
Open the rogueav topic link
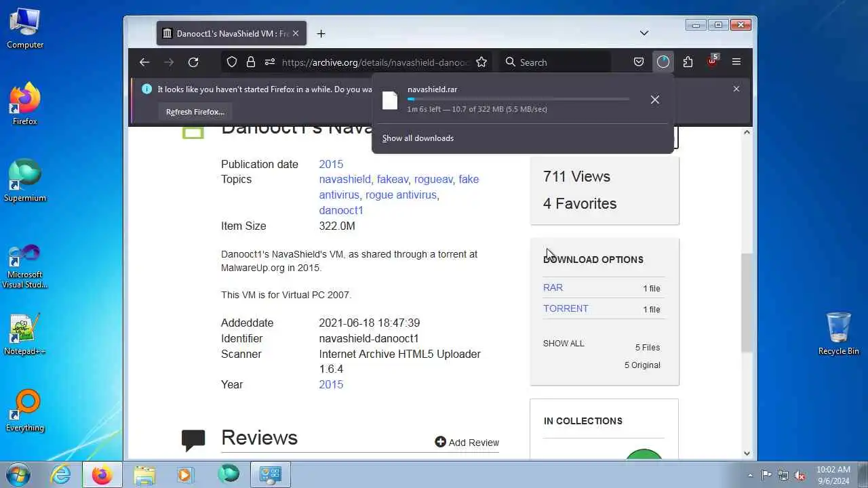(x=433, y=180)
